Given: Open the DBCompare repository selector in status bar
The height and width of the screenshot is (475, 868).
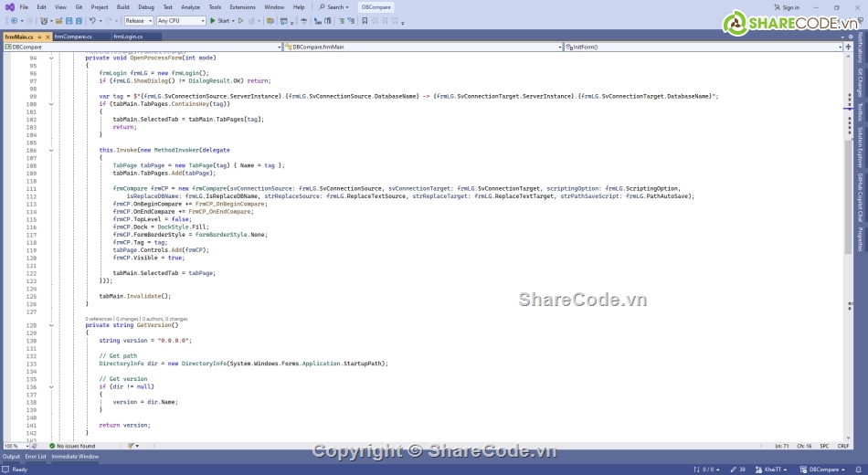Looking at the screenshot, I should click(822, 470).
